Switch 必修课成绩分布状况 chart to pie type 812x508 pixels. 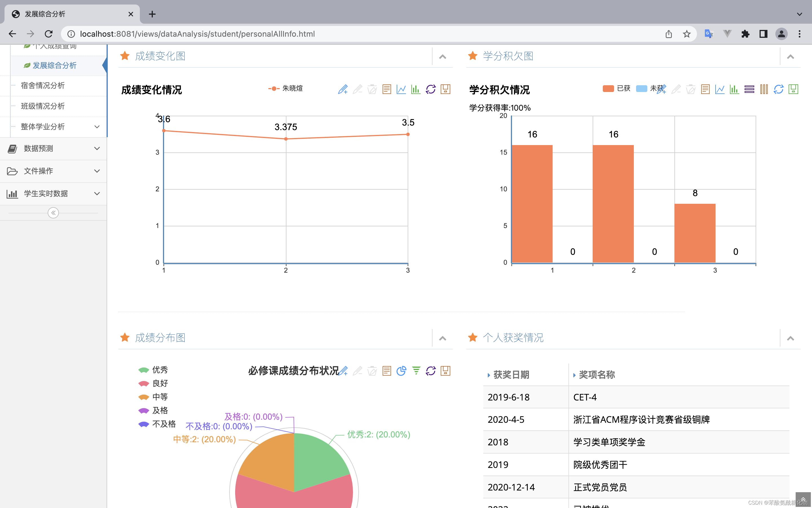coord(401,371)
